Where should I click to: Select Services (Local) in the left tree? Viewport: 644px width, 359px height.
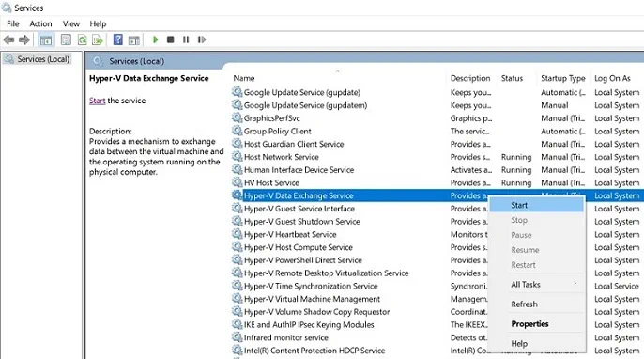(43, 59)
